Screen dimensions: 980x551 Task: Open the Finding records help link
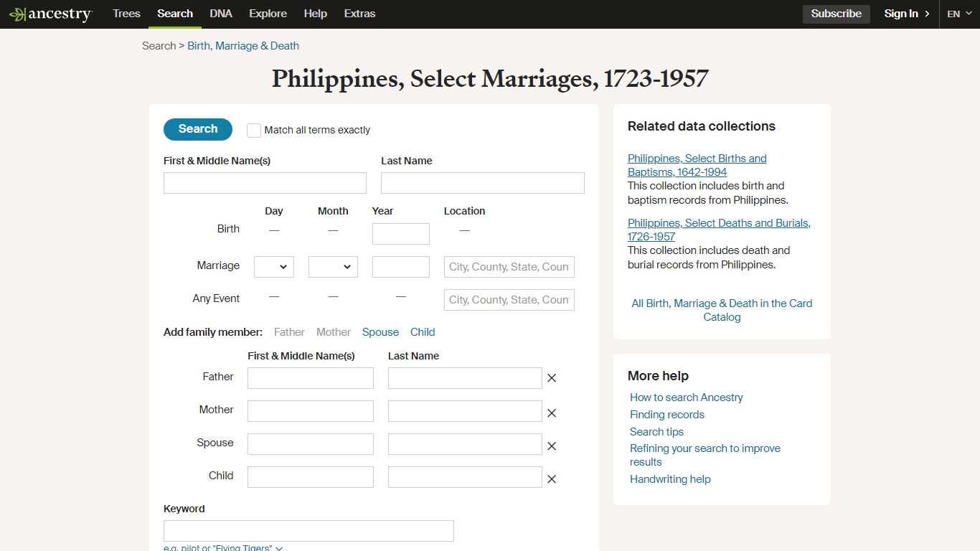(x=667, y=415)
